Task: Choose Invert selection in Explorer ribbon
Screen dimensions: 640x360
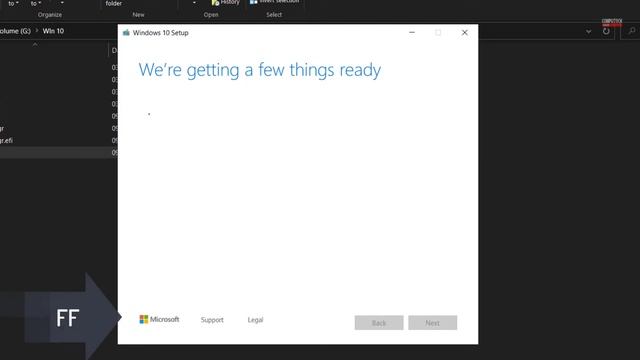Action: pos(274,2)
